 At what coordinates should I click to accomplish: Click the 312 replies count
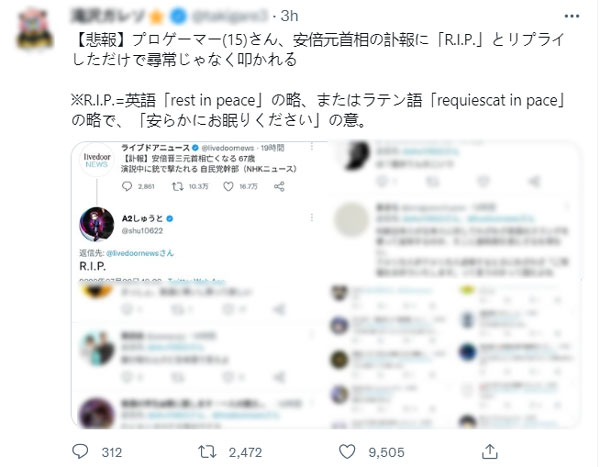[x=112, y=452]
